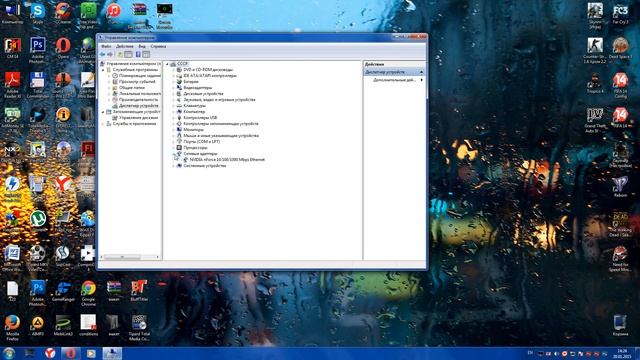
Task: Expand the Мониторы node
Action: tap(173, 130)
